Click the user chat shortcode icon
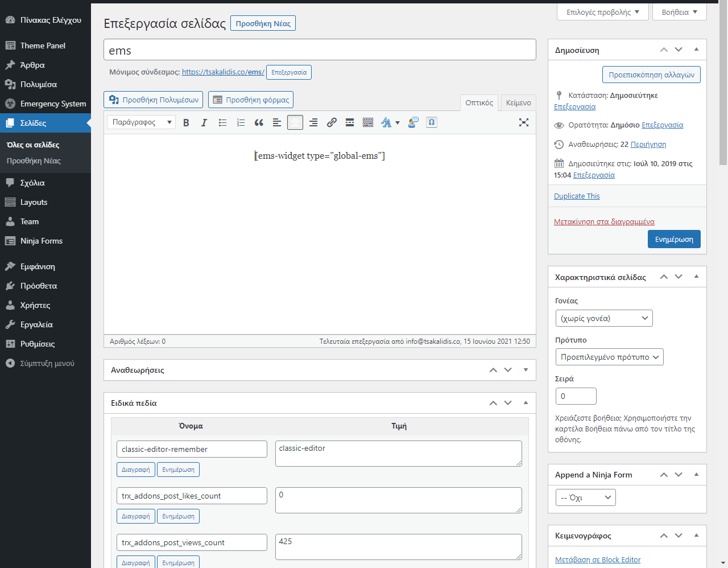The height and width of the screenshot is (568, 728). click(x=413, y=122)
